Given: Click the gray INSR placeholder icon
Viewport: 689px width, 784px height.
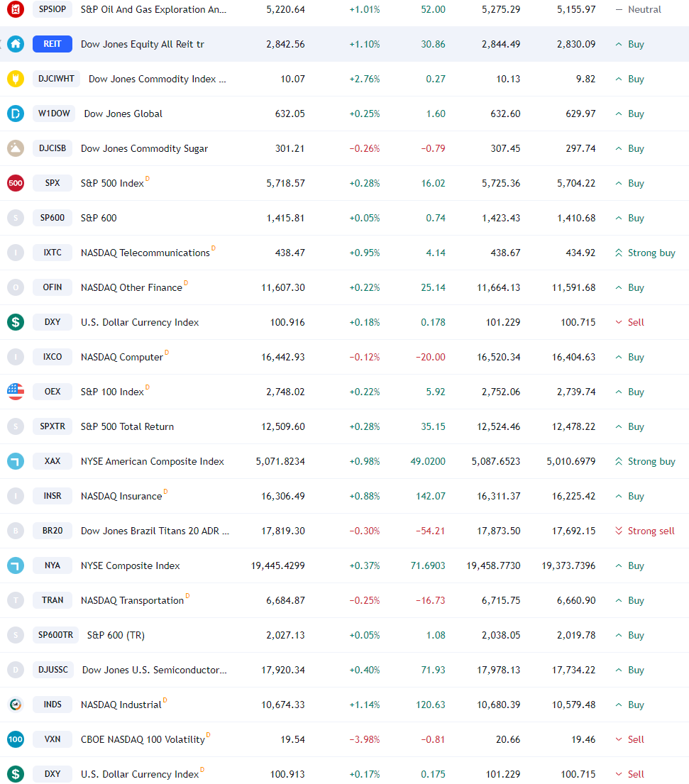Looking at the screenshot, I should (x=16, y=496).
